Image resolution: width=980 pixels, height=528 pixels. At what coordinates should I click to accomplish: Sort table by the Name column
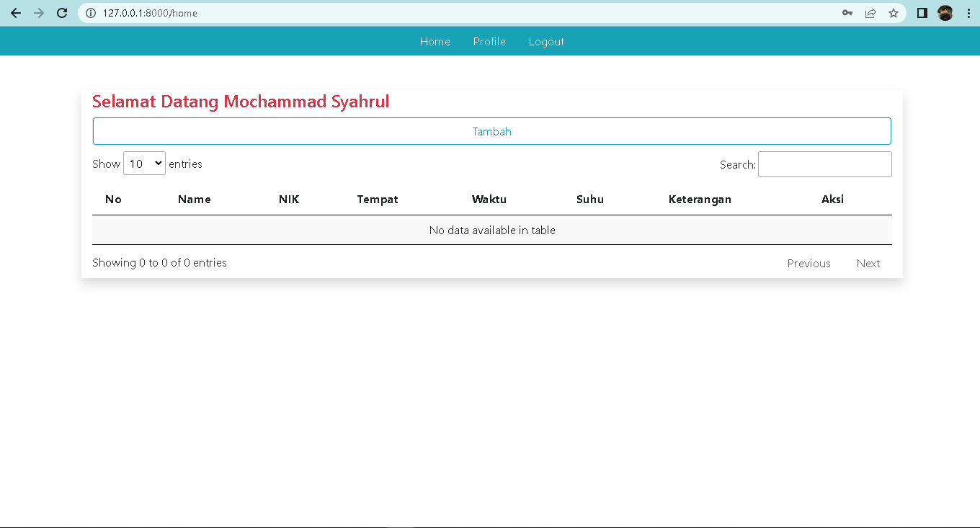(x=194, y=200)
